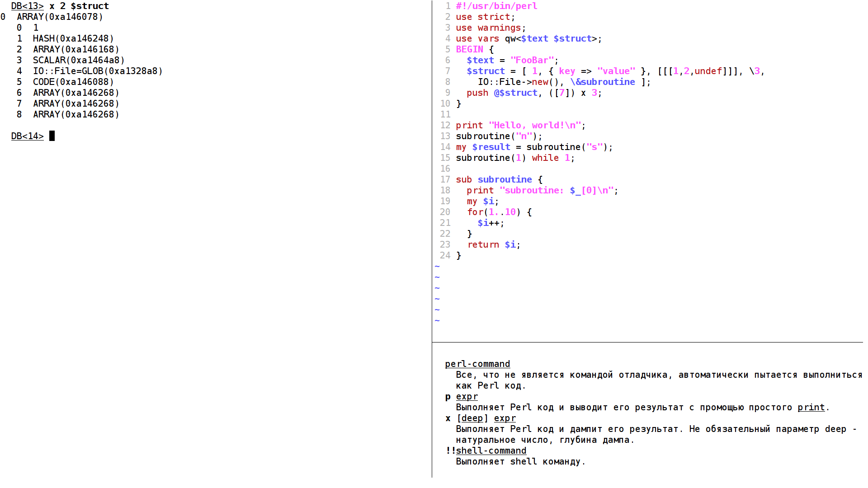This screenshot has height=488, width=868.
Task: Click the underlined 'print' word in help
Action: 811,407
